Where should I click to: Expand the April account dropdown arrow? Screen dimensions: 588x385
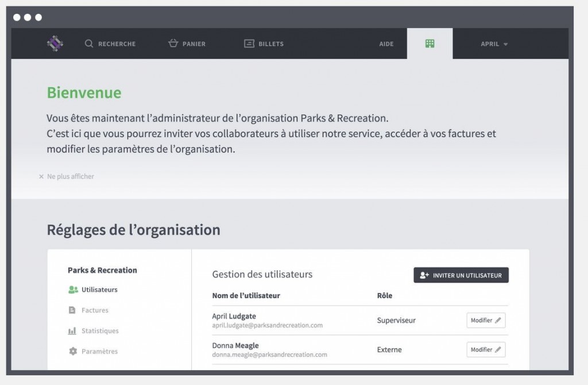[x=505, y=44]
